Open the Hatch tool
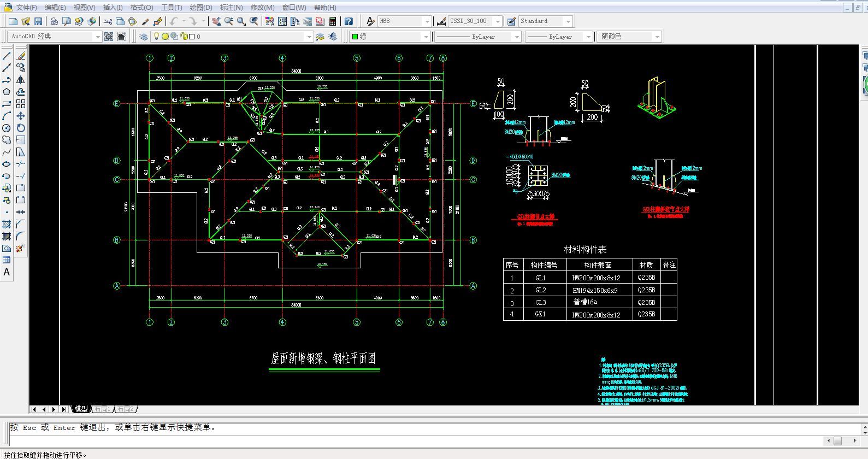This screenshot has width=868, height=459. pos(7,224)
